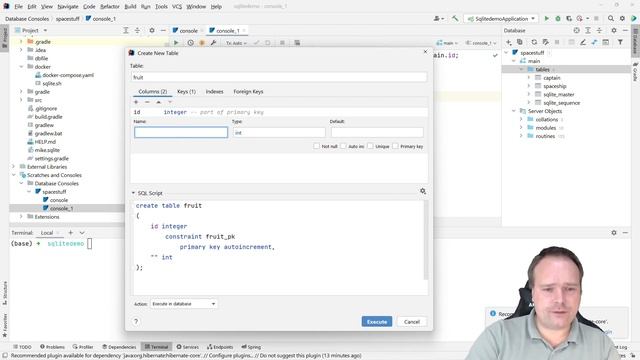Expand the captain table node
The height and width of the screenshot is (360, 640).
pos(529,78)
